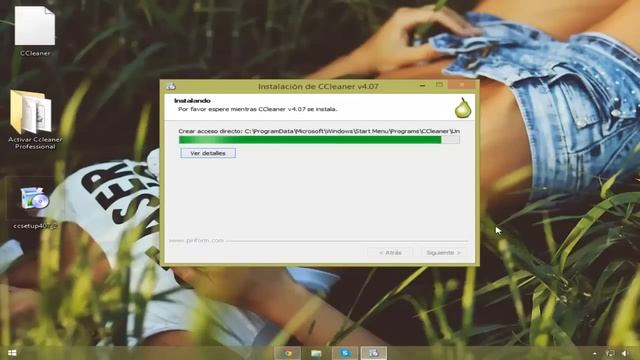The height and width of the screenshot is (360, 640).
Task: Click www.piriform.com text in installer
Action: [x=196, y=240]
